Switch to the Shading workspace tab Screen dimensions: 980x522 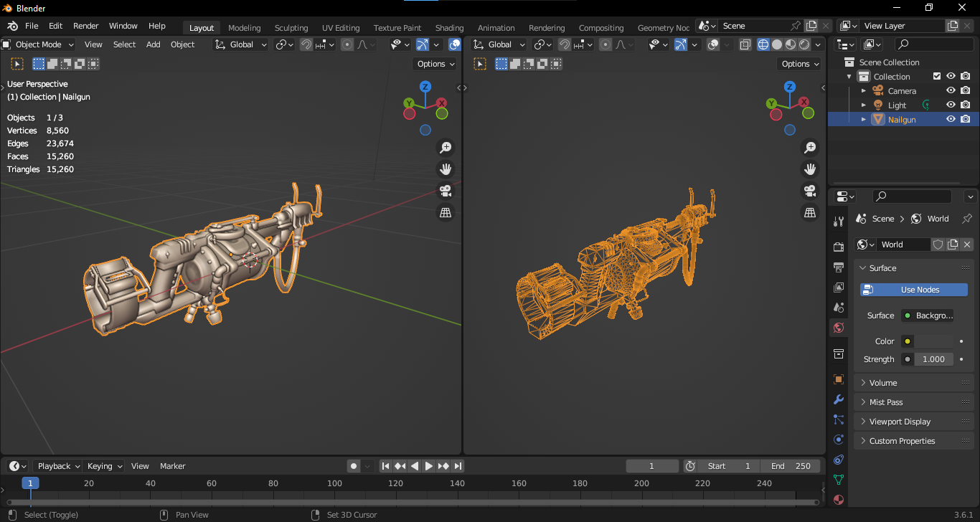449,28
